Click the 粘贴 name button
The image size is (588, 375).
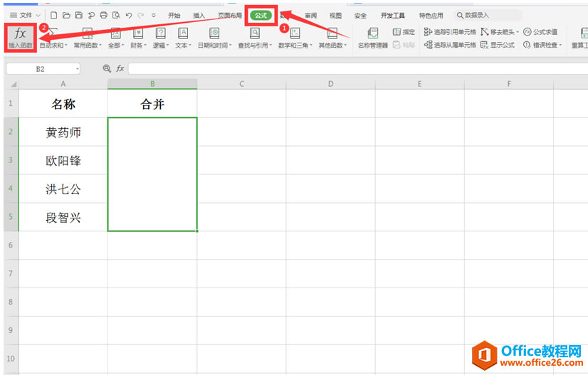tap(404, 45)
